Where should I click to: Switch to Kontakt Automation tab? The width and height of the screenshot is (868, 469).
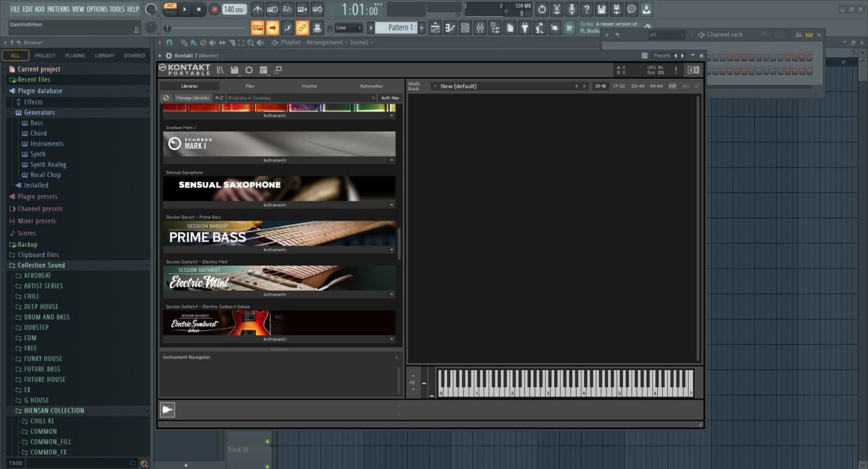[371, 86]
